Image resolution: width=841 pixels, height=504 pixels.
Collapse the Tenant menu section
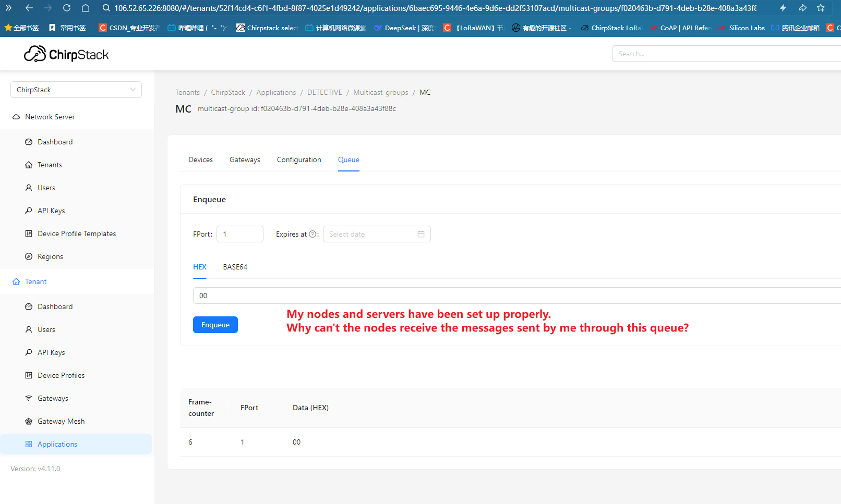pyautogui.click(x=36, y=281)
